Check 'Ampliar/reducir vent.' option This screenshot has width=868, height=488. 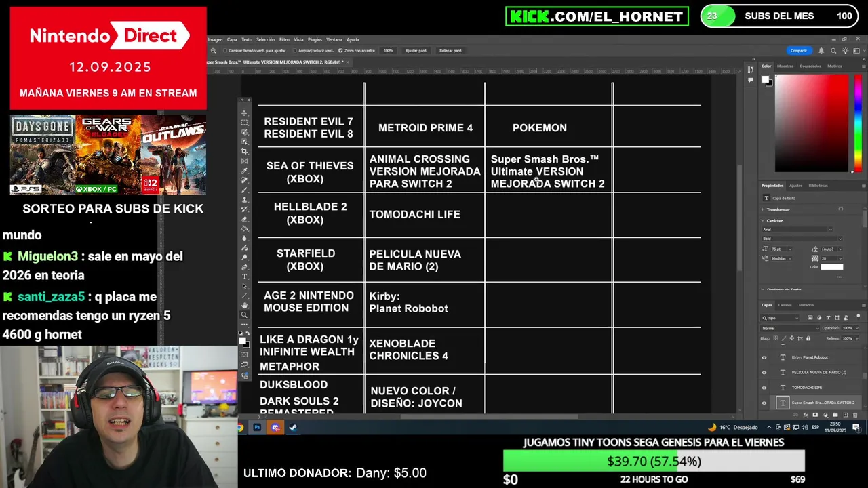click(x=294, y=50)
